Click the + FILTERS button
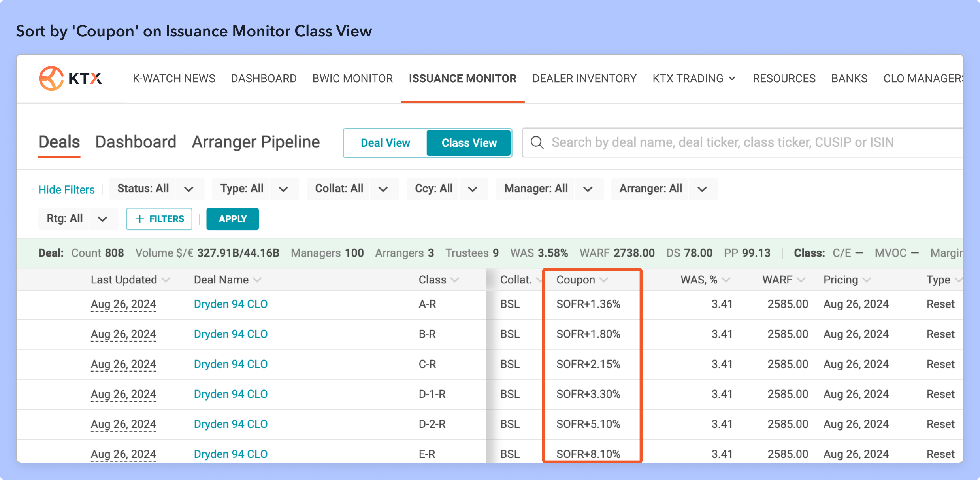Image resolution: width=980 pixels, height=480 pixels. coord(159,219)
